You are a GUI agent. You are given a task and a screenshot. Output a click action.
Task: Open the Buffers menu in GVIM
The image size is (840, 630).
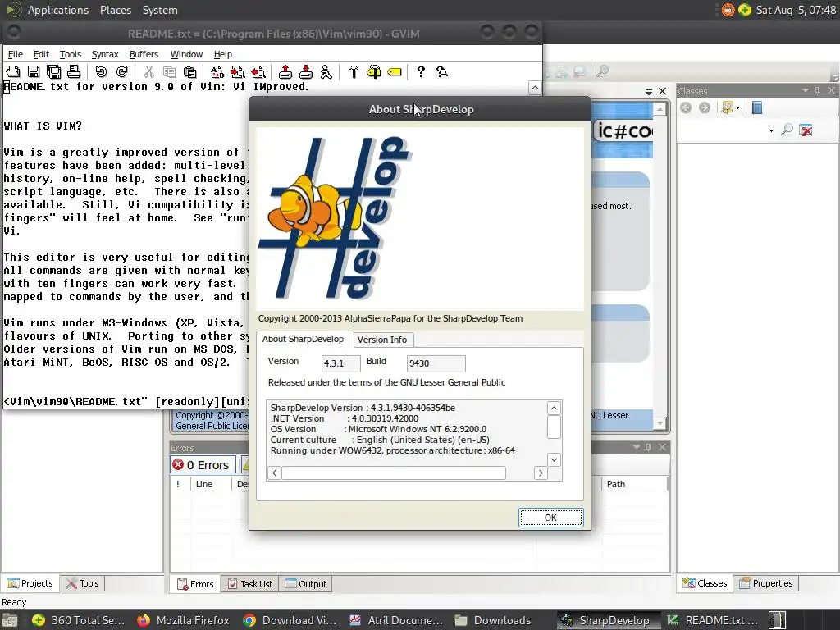(x=144, y=54)
